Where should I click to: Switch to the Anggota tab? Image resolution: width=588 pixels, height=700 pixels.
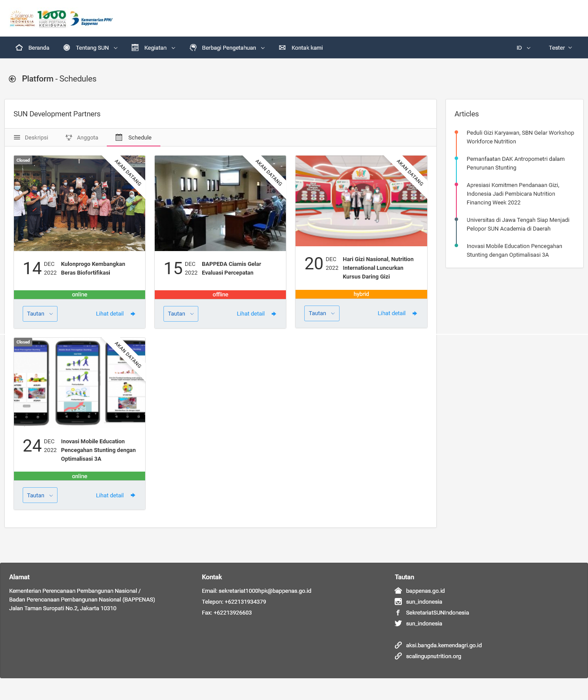(82, 137)
